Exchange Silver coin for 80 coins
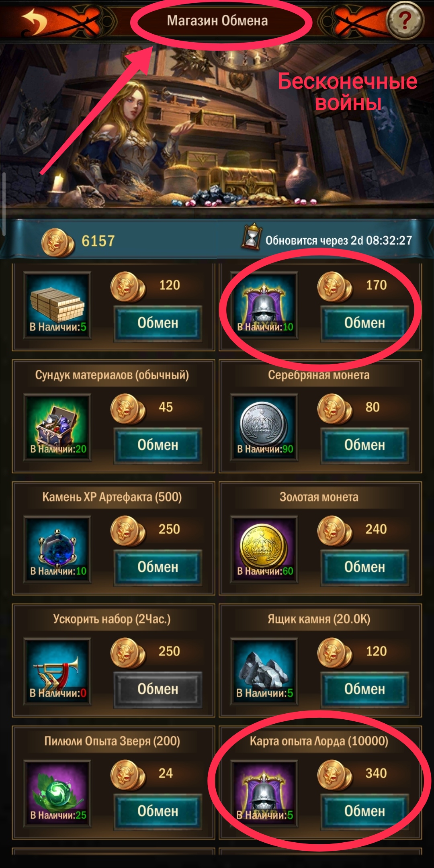This screenshot has height=868, width=434. [x=364, y=445]
